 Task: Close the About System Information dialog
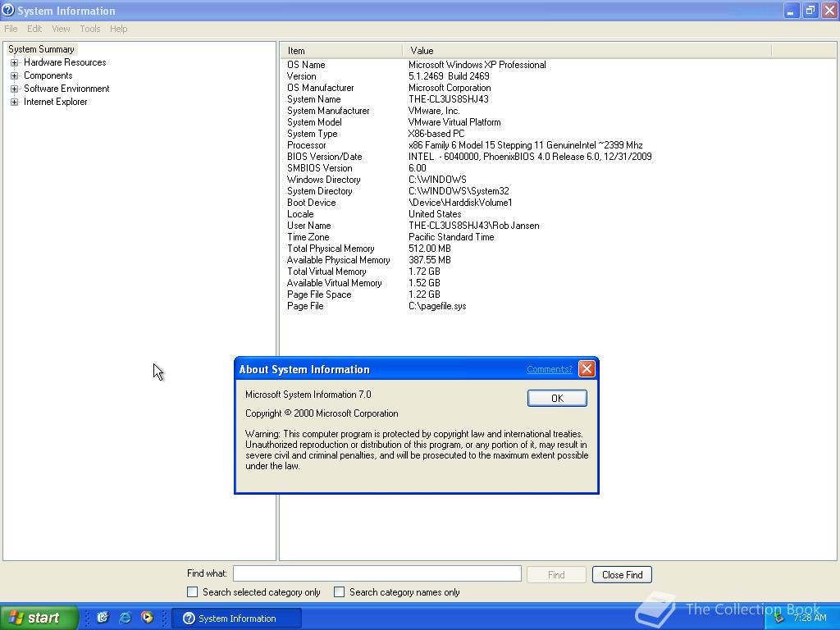587,368
